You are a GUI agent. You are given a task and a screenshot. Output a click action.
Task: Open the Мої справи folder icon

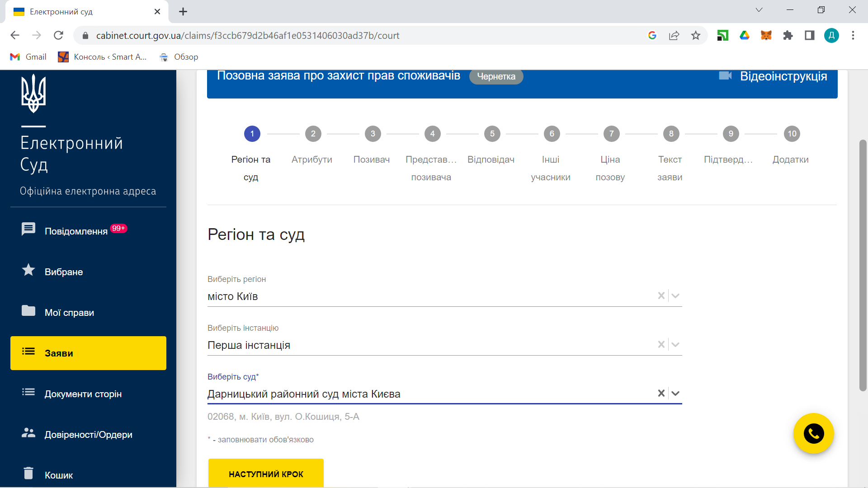(28, 311)
